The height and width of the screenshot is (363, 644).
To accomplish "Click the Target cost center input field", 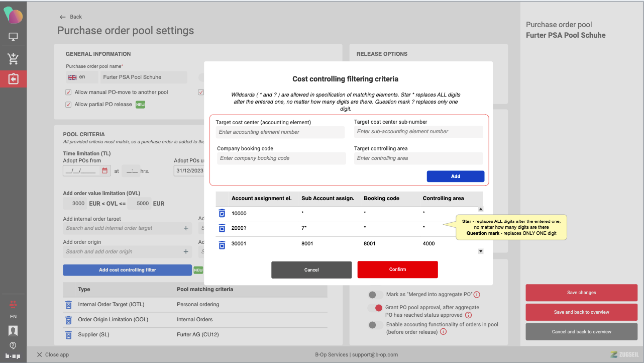I will 280,132.
